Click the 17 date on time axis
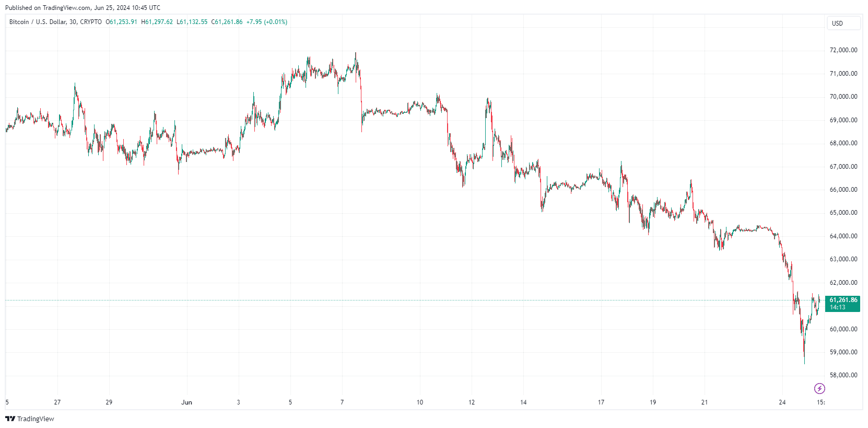 [x=601, y=402]
